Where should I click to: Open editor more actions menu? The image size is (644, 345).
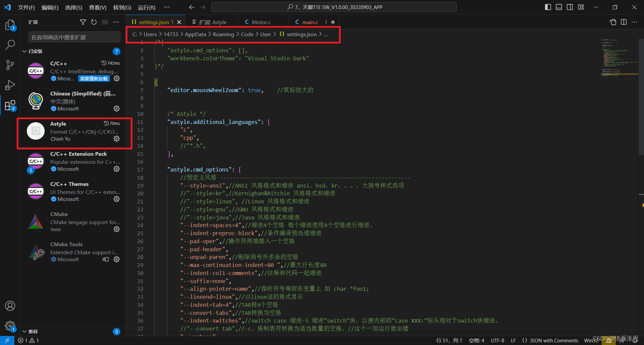pyautogui.click(x=634, y=22)
